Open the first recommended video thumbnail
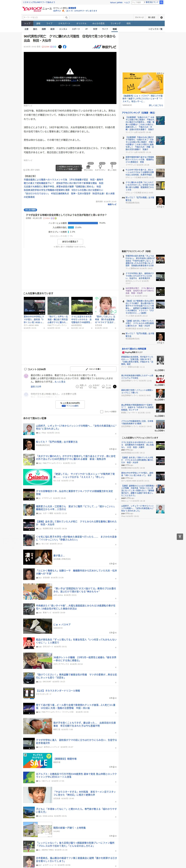 (x=34, y=306)
